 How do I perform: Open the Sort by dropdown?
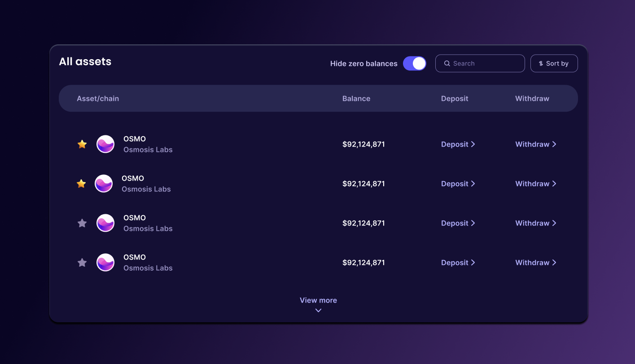pos(554,63)
